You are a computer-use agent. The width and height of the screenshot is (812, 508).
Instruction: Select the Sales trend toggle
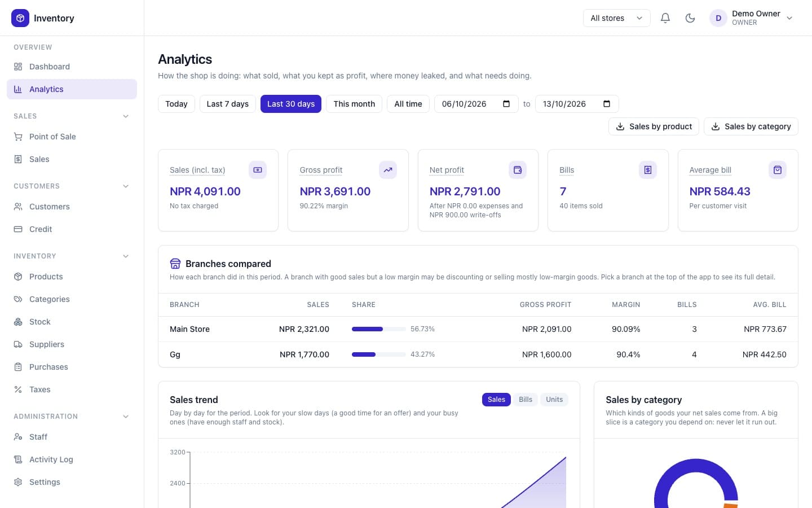[496, 400]
